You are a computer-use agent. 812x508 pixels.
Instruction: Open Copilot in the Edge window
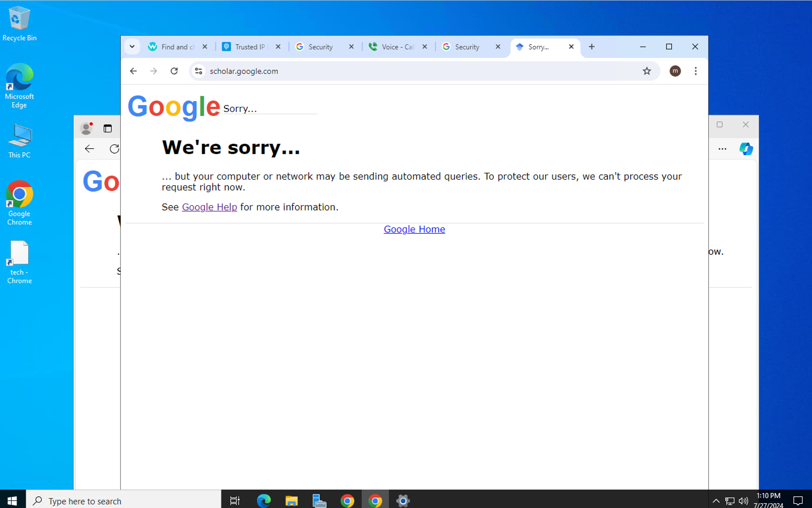coord(746,149)
